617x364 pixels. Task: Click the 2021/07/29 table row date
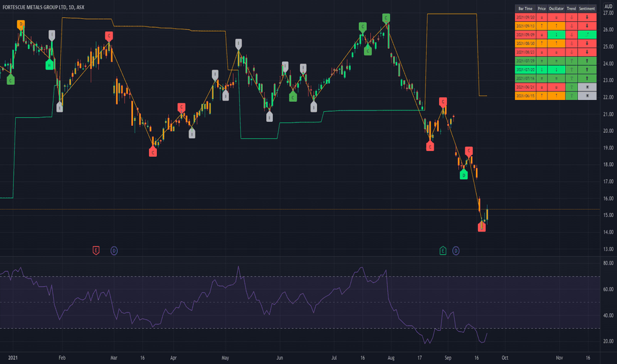tap(526, 61)
